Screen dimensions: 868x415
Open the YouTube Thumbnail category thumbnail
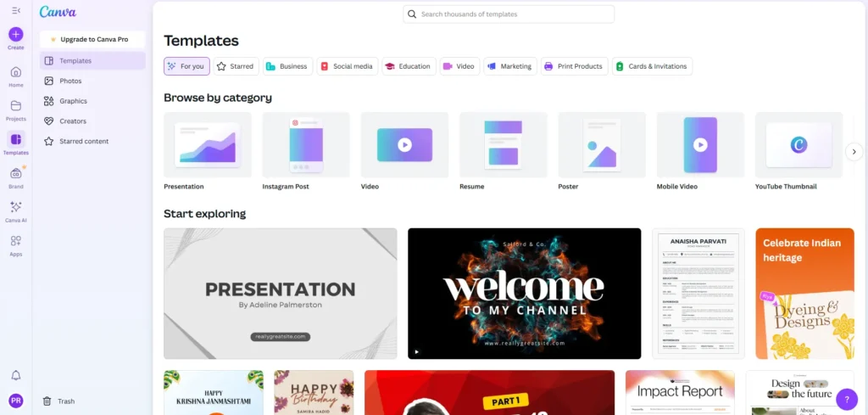798,144
